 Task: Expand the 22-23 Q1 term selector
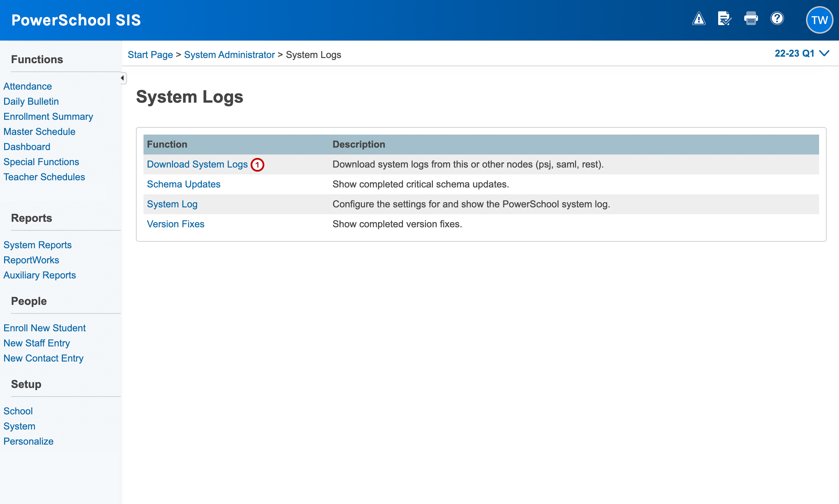pos(802,54)
